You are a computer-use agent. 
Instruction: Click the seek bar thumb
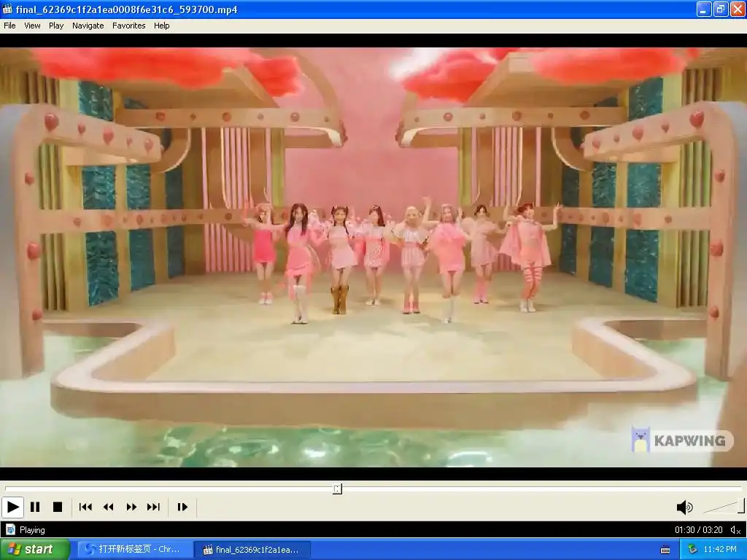337,489
